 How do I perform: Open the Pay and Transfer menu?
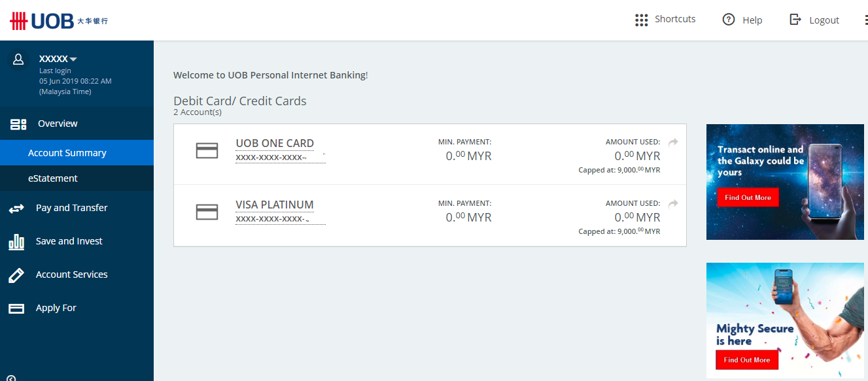coord(77,208)
